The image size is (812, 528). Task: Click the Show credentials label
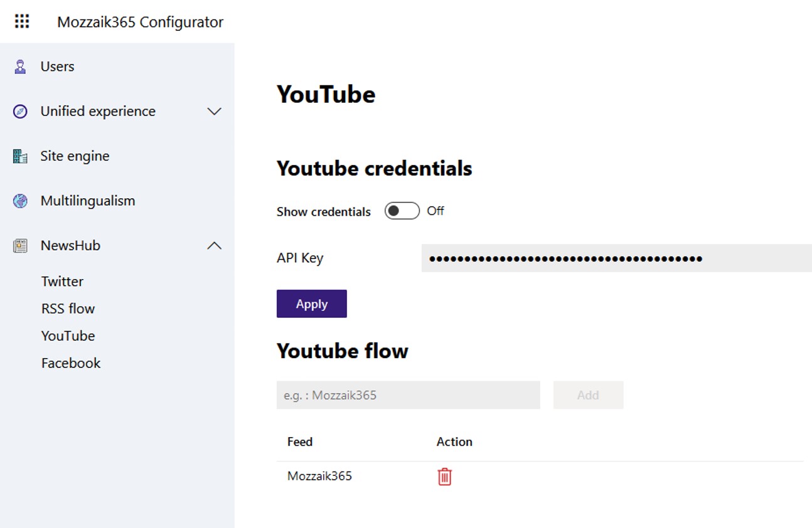click(324, 212)
